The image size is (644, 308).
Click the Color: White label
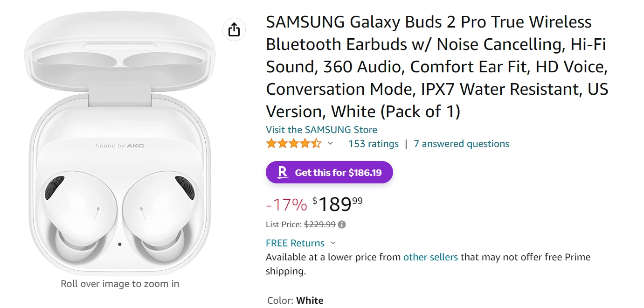(x=295, y=300)
